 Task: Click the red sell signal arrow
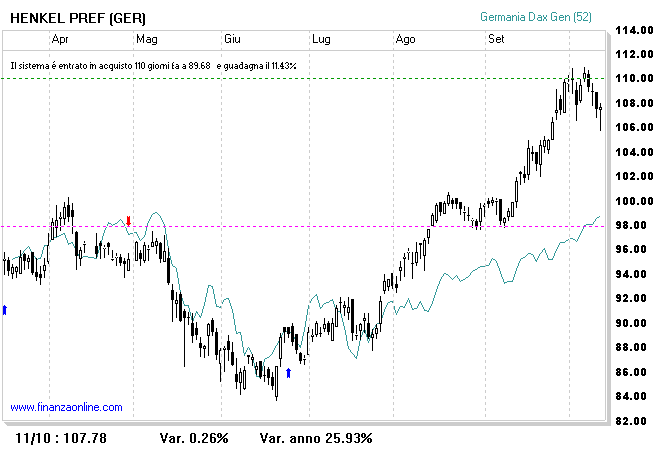129,221
